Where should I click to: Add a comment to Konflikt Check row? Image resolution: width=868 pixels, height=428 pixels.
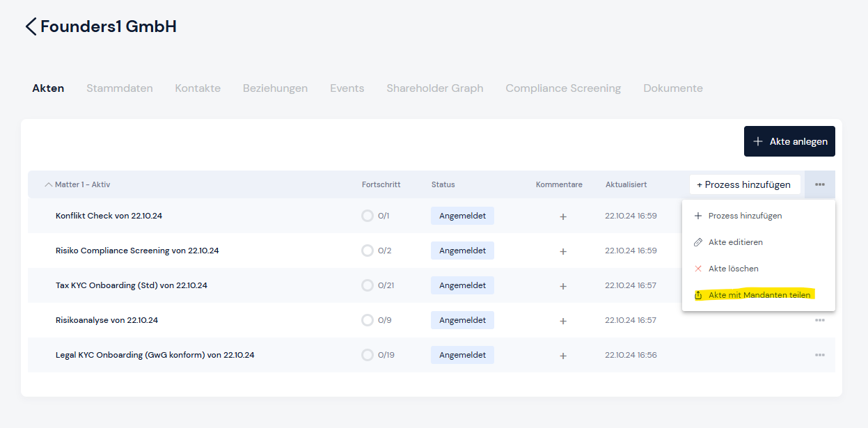(563, 216)
